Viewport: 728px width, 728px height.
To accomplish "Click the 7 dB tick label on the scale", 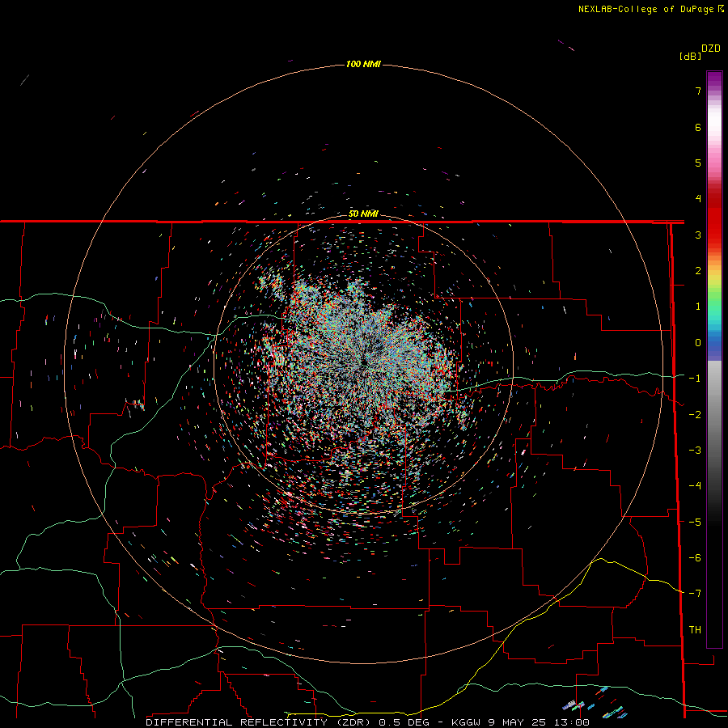I will coord(698,91).
